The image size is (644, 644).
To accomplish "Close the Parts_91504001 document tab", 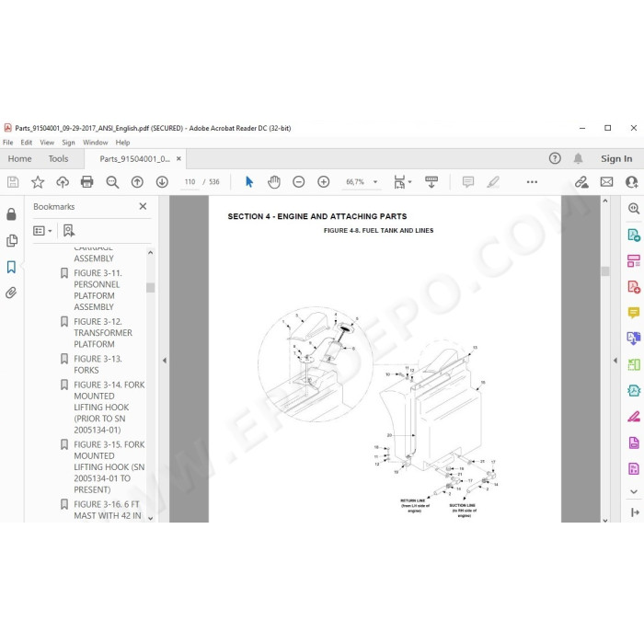I will pyautogui.click(x=178, y=158).
